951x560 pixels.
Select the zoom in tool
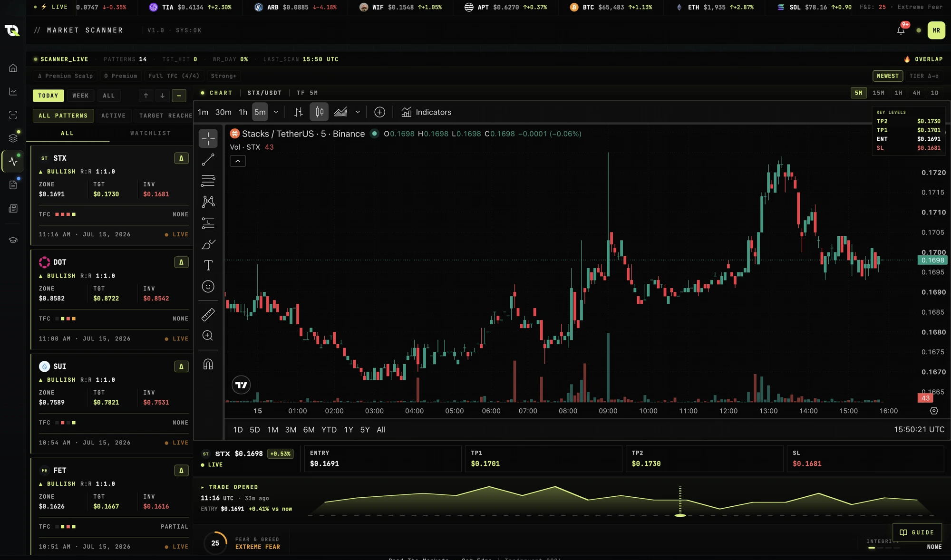click(208, 336)
